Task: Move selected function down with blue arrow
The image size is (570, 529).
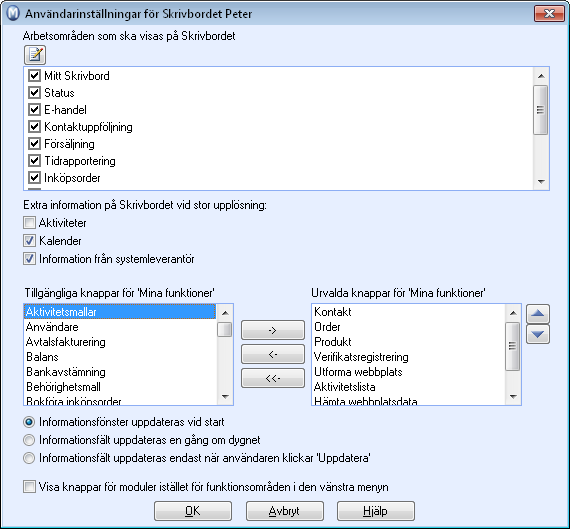Action: 538,334
